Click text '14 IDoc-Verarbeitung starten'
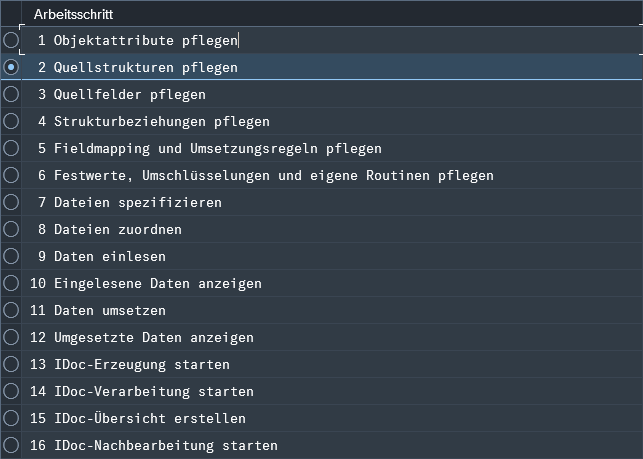The width and height of the screenshot is (643, 459). coord(142,392)
